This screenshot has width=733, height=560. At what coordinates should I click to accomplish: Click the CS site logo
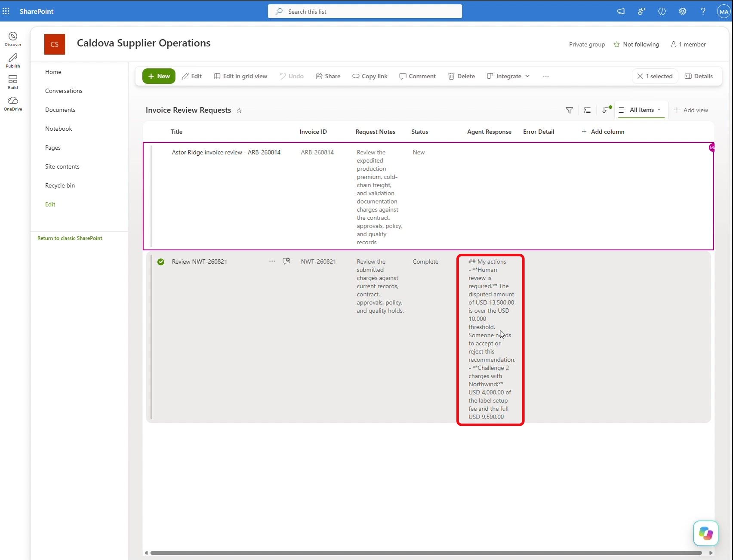(55, 44)
